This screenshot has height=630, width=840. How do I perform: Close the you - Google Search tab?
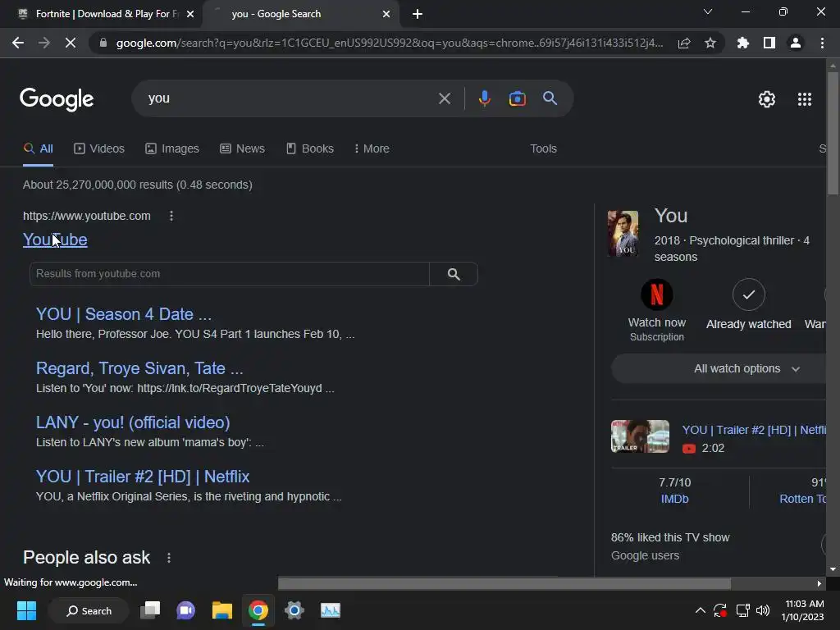[386, 14]
